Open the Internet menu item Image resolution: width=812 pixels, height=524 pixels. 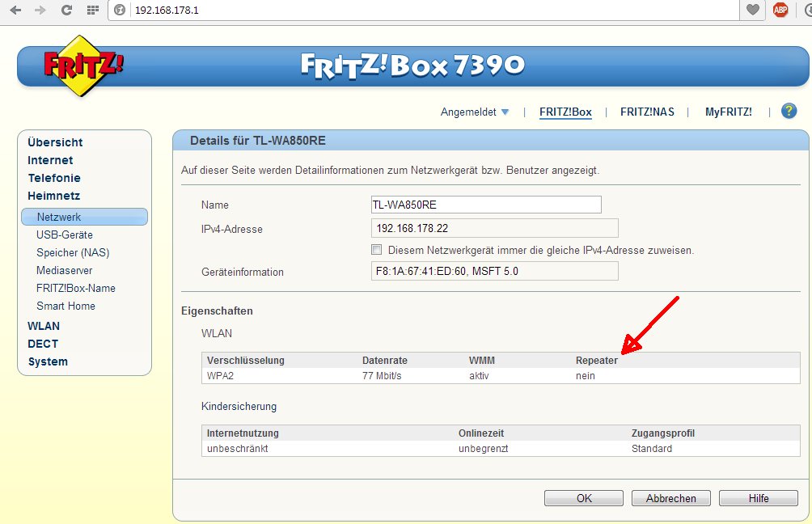click(49, 160)
